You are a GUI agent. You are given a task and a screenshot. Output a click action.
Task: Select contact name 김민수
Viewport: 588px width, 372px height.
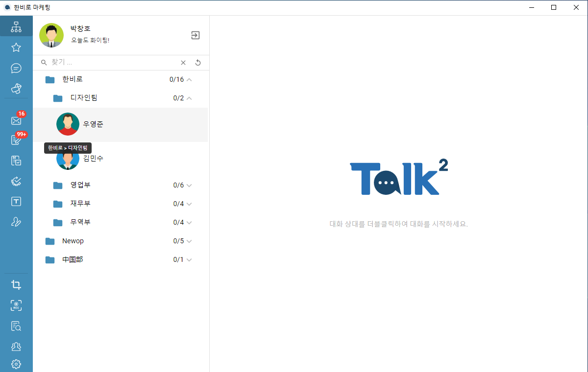(93, 159)
